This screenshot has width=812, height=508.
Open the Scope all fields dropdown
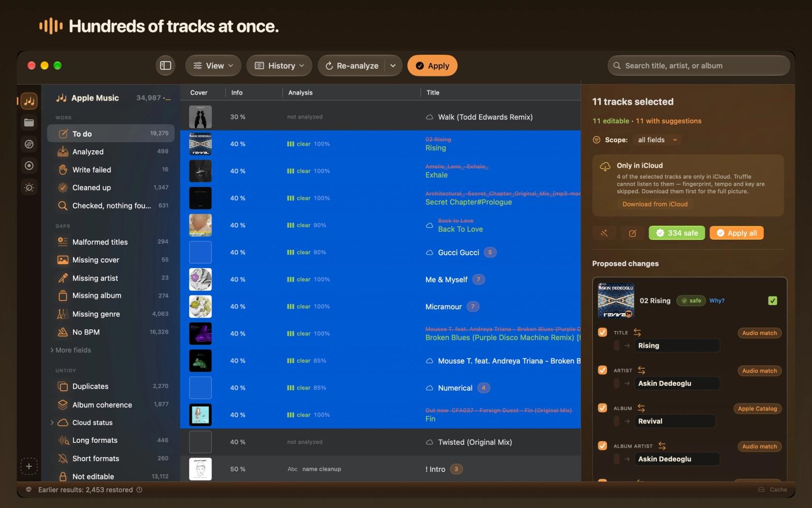tap(658, 140)
